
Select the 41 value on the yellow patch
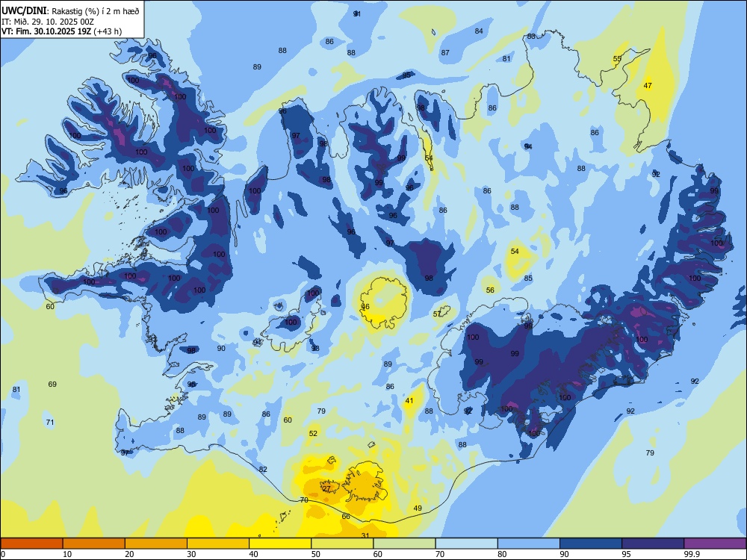[409, 401]
